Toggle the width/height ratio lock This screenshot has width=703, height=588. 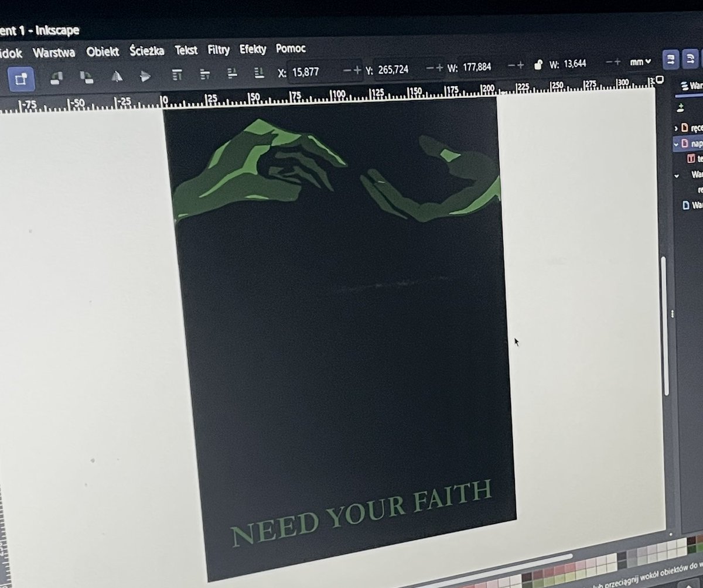pyautogui.click(x=538, y=66)
